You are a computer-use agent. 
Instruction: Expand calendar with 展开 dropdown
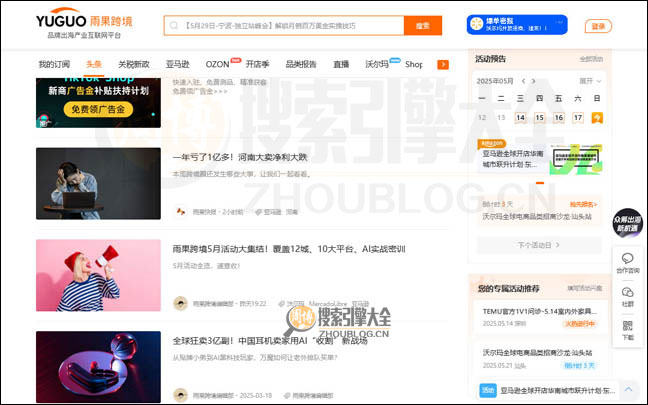click(x=590, y=81)
